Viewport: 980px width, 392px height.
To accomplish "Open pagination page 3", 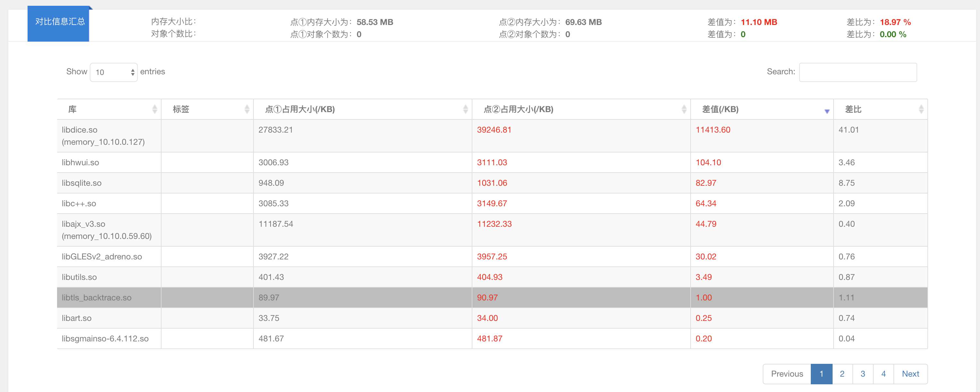I will click(x=862, y=374).
